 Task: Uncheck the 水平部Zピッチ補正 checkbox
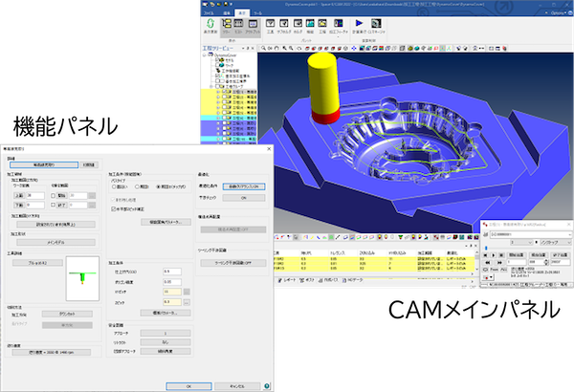coord(113,209)
